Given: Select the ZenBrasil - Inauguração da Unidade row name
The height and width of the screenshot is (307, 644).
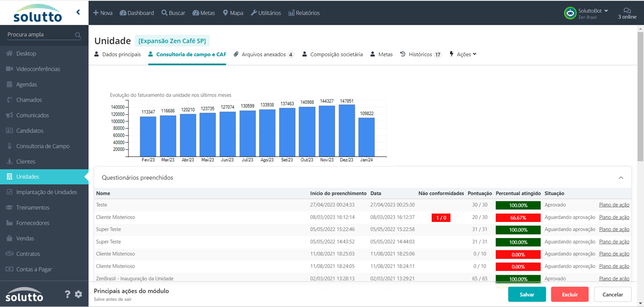Looking at the screenshot, I should click(135, 278).
